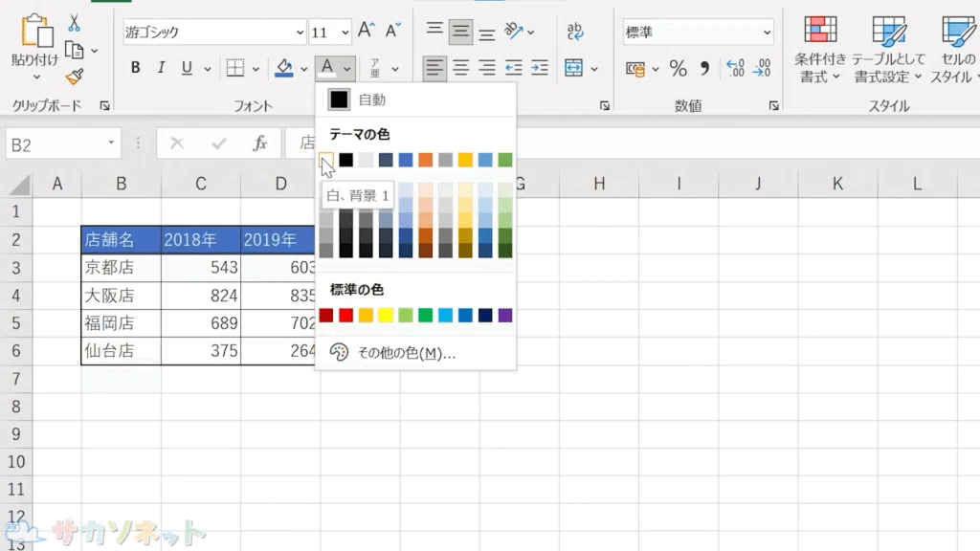Choose 自動 automatic font color
This screenshot has width=980, height=551.
[415, 99]
